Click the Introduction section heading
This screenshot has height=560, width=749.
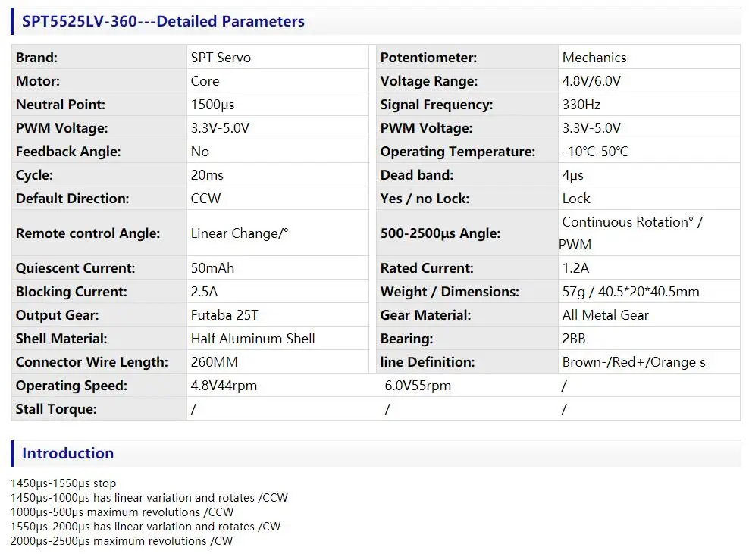click(67, 453)
